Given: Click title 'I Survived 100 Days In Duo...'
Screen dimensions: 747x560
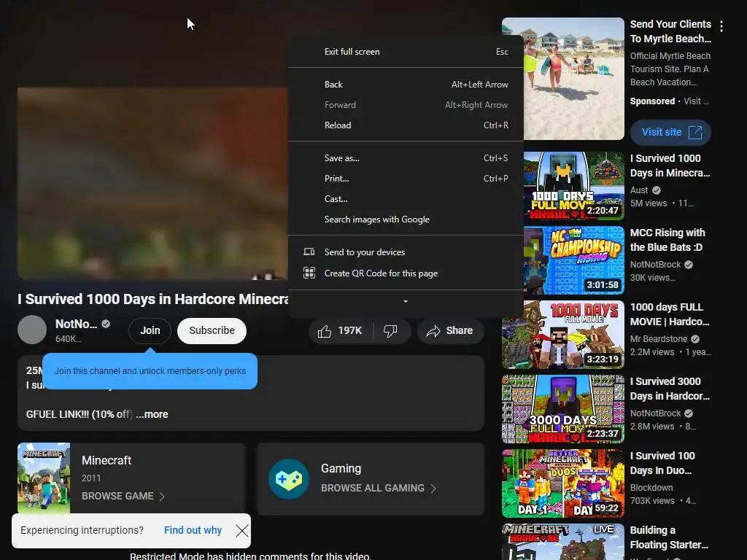Looking at the screenshot, I should (662, 463).
